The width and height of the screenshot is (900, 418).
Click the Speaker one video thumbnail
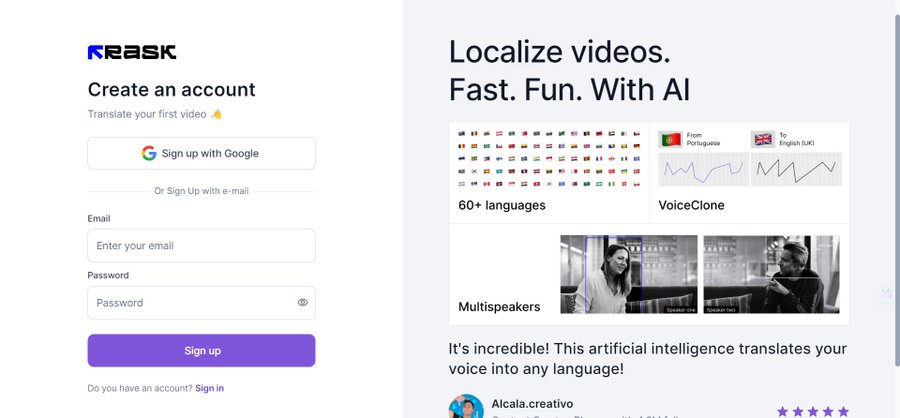tap(629, 274)
